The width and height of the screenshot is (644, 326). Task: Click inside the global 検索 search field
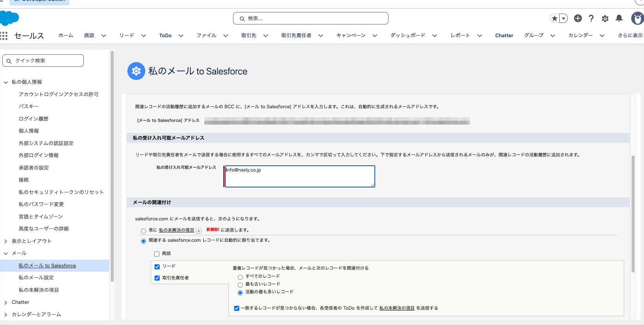click(x=311, y=18)
